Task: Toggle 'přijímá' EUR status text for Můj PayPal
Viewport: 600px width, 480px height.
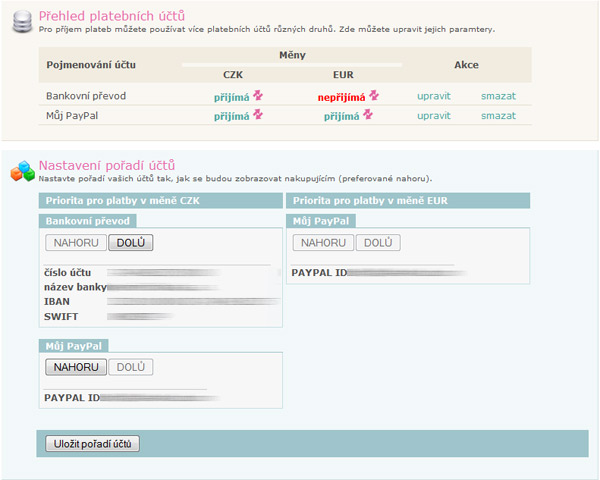Action: pyautogui.click(x=342, y=116)
